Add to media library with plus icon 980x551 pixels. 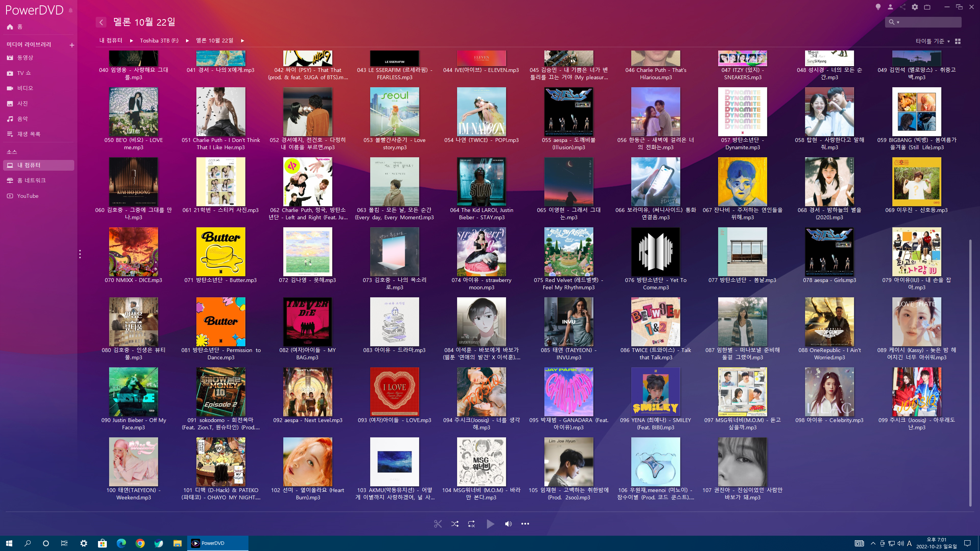tap(72, 45)
